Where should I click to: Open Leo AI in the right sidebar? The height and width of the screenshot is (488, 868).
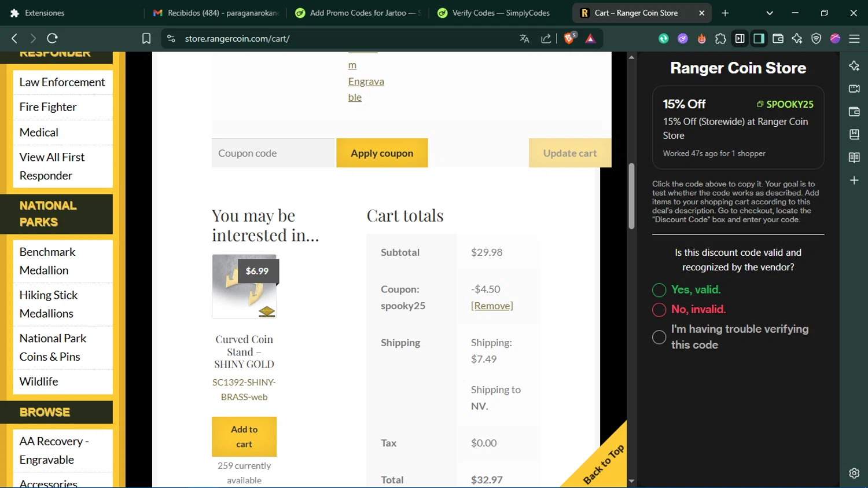pos(854,66)
